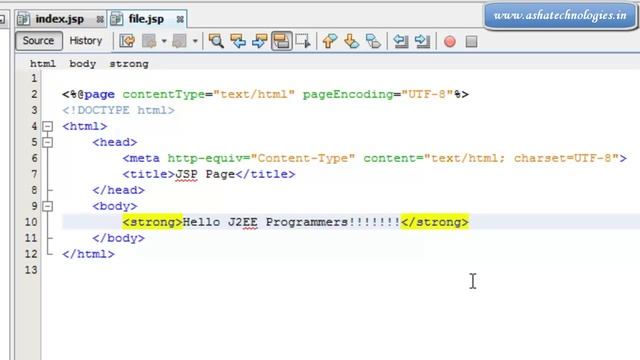Image resolution: width=640 pixels, height=360 pixels.
Task: Click the closing </html> tag
Action: [88, 254]
